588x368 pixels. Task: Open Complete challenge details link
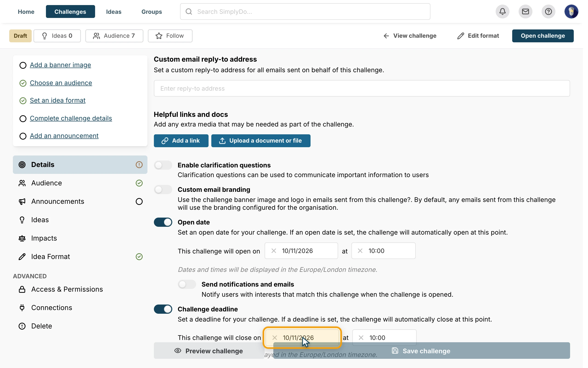71,118
